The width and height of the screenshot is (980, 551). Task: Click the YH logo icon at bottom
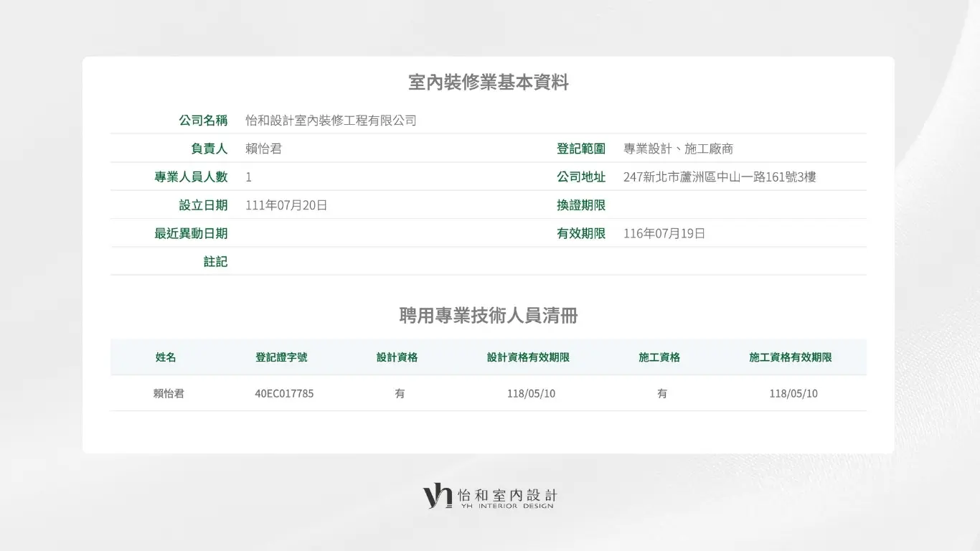pyautogui.click(x=437, y=496)
